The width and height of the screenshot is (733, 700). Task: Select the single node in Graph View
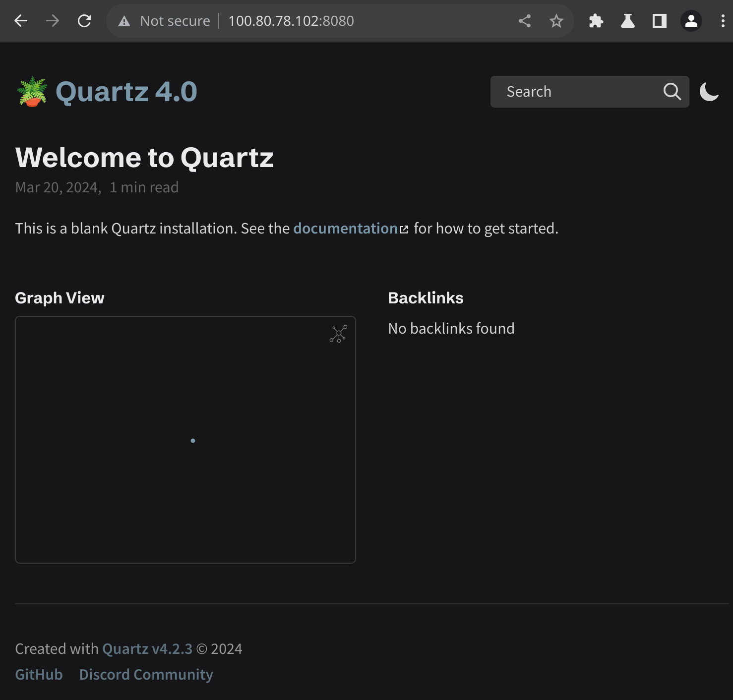pyautogui.click(x=193, y=441)
